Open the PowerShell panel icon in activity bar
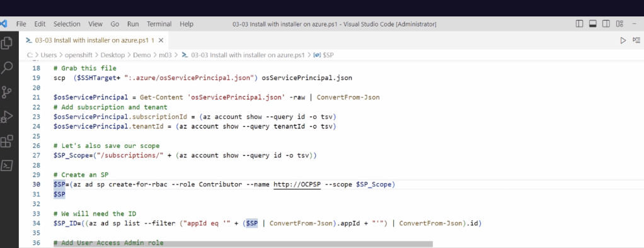The width and height of the screenshot is (644, 248). [x=6, y=166]
